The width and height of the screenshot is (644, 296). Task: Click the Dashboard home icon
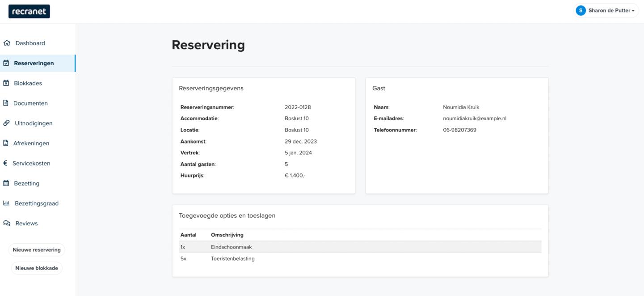tap(6, 43)
